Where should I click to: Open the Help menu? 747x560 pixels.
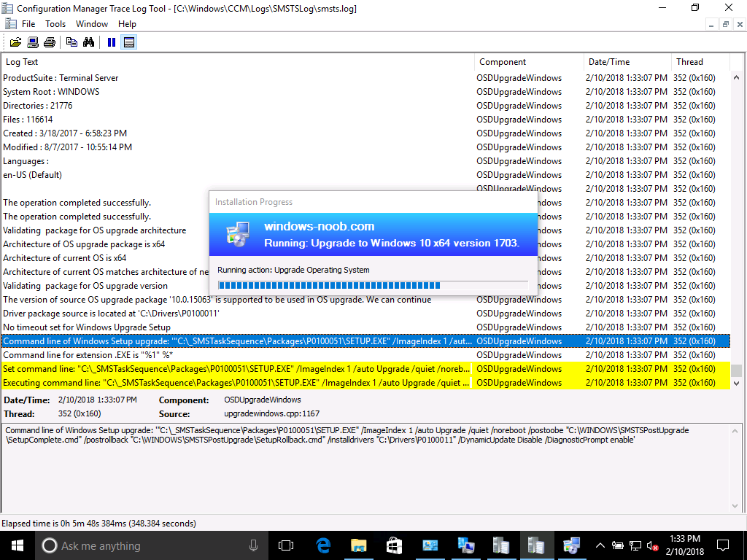(127, 24)
